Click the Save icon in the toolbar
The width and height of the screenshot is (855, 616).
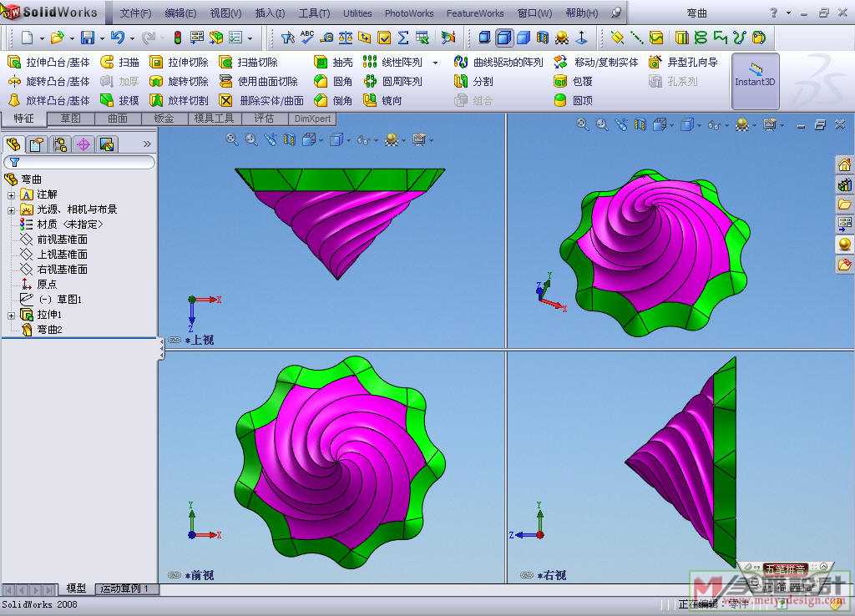(87, 38)
